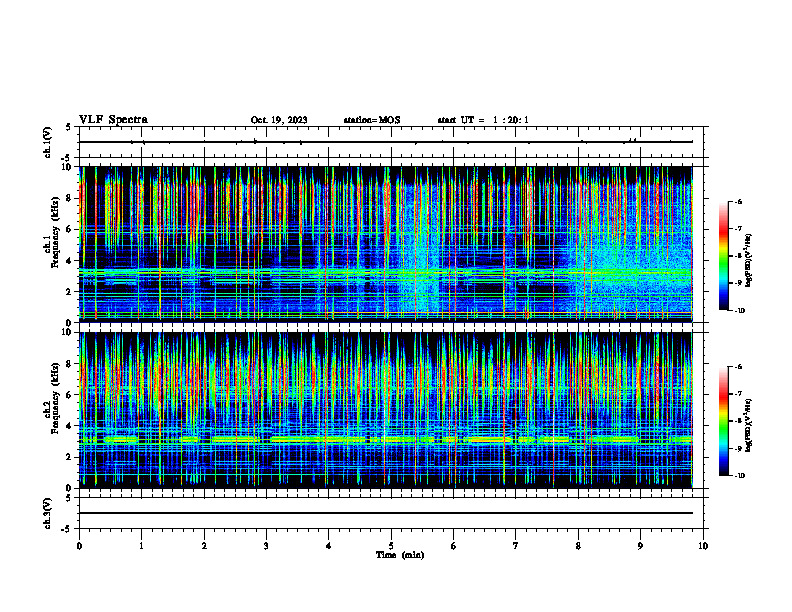Click the ch.1 PSD color scale bar
The width and height of the screenshot is (792, 612).
tap(724, 256)
